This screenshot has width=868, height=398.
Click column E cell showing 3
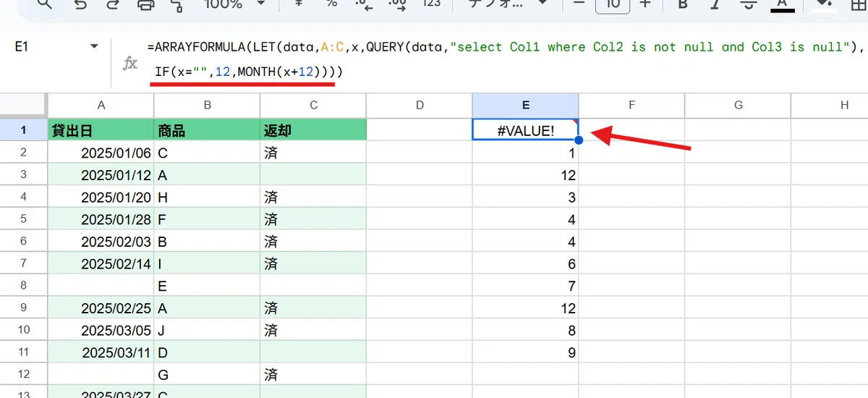pos(525,197)
